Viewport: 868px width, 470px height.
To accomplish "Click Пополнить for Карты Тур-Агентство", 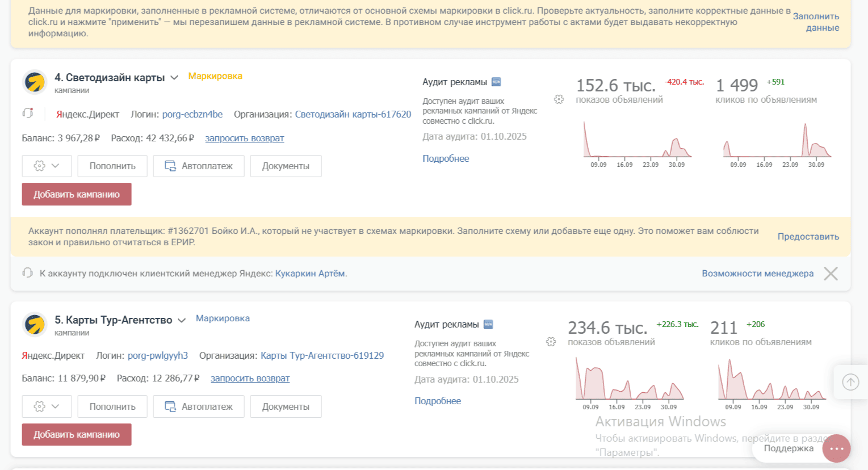I will (x=112, y=406).
